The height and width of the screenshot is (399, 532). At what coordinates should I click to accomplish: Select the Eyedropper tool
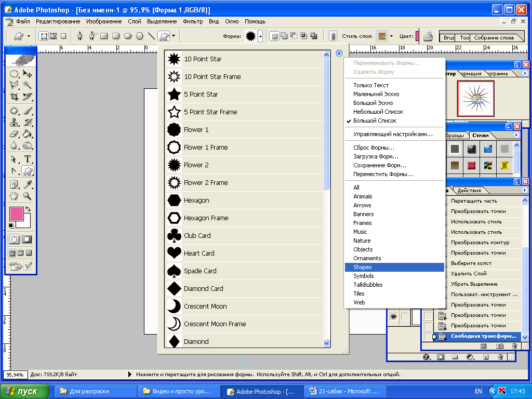(x=27, y=184)
